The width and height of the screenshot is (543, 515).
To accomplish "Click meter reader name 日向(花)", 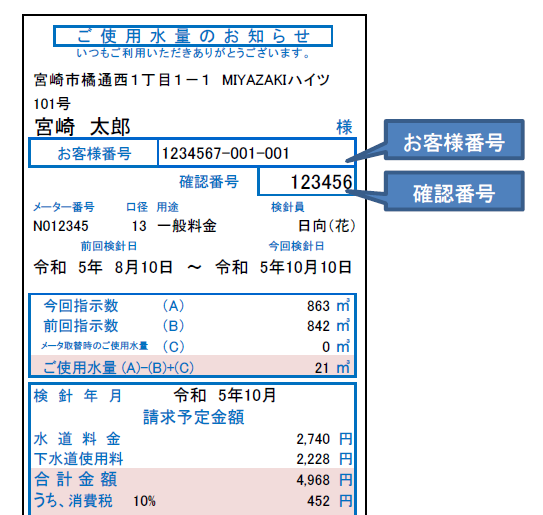I will pyautogui.click(x=327, y=226).
